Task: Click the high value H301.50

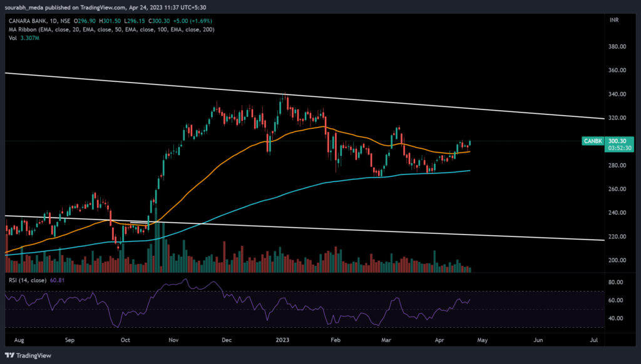Action: (110, 21)
